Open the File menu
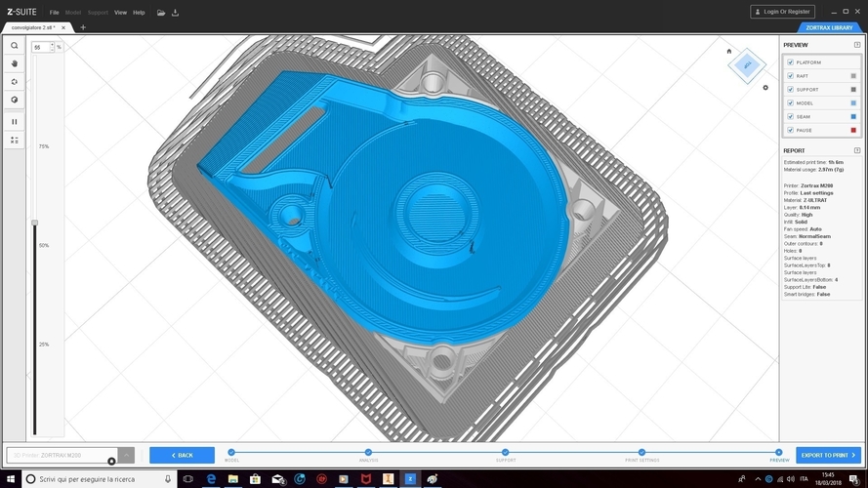The image size is (868, 488). pyautogui.click(x=55, y=13)
